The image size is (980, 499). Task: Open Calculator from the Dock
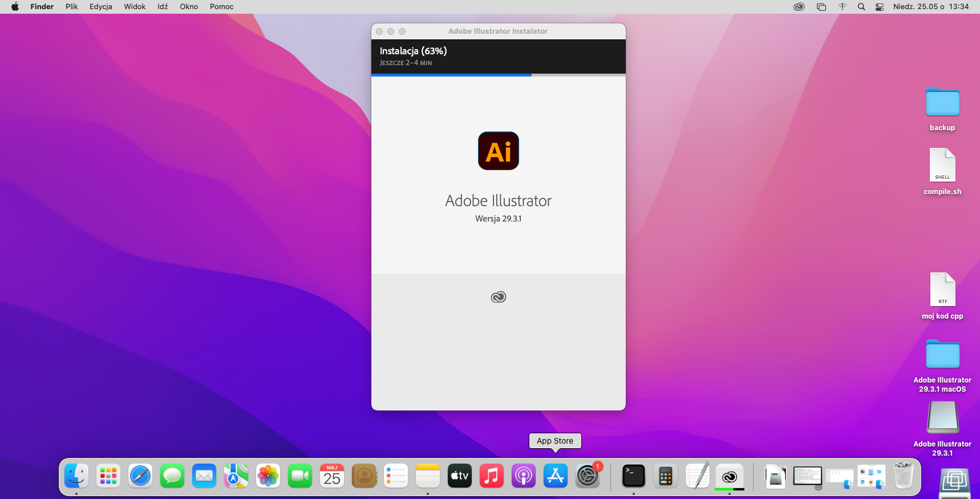665,476
